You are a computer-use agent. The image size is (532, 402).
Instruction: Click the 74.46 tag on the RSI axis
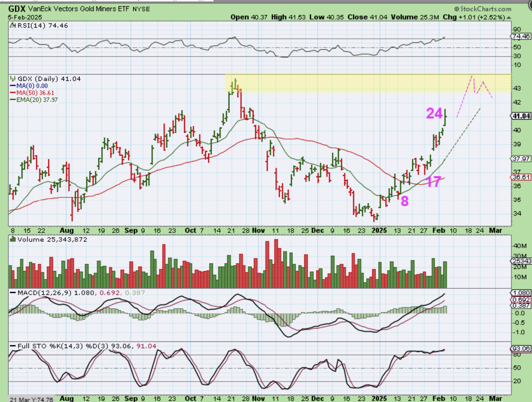pyautogui.click(x=521, y=37)
